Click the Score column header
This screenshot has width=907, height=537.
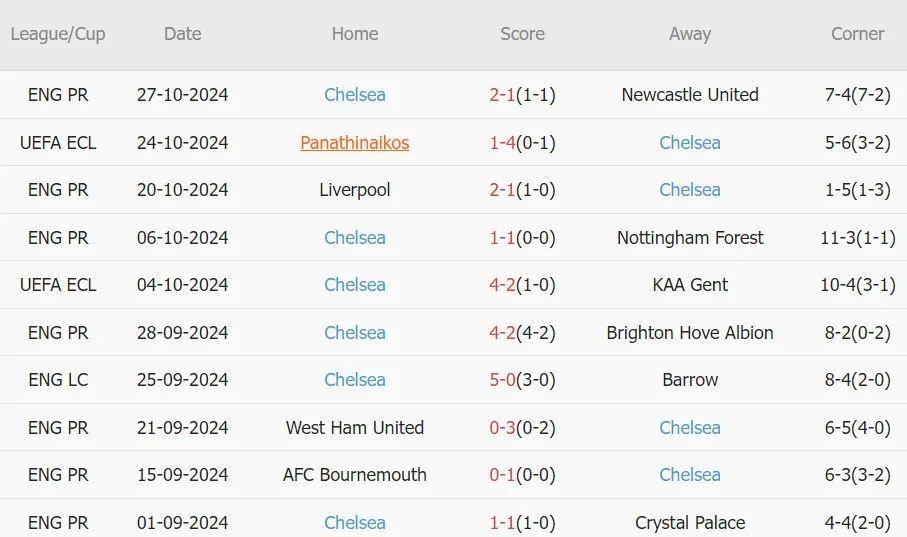(522, 34)
